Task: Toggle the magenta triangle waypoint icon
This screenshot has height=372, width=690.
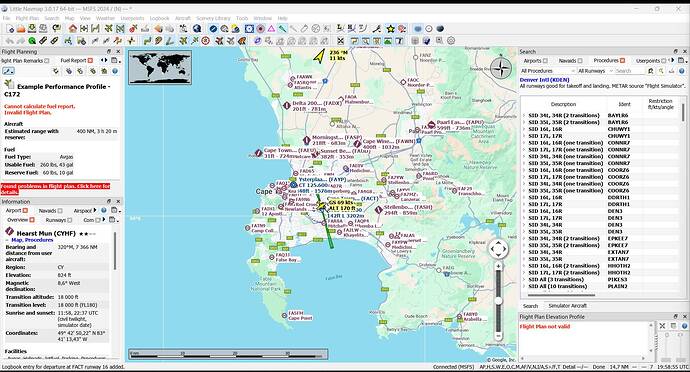Action: [272, 29]
